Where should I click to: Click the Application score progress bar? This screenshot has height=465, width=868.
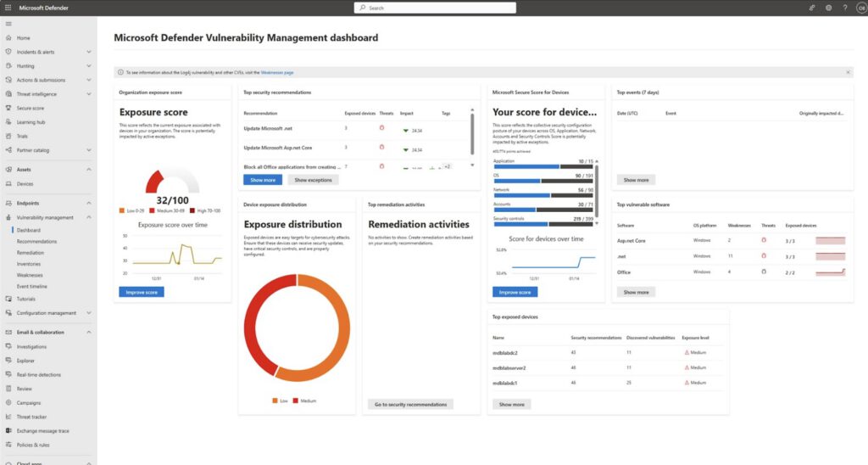pyautogui.click(x=543, y=166)
